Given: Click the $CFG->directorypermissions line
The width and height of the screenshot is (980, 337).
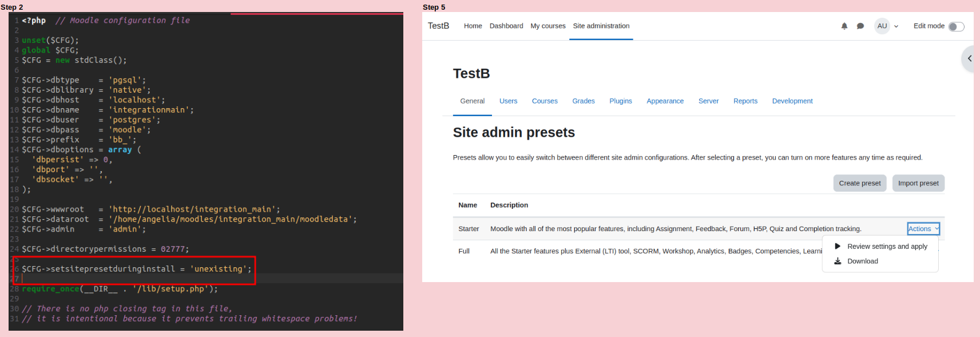Looking at the screenshot, I should tap(105, 249).
